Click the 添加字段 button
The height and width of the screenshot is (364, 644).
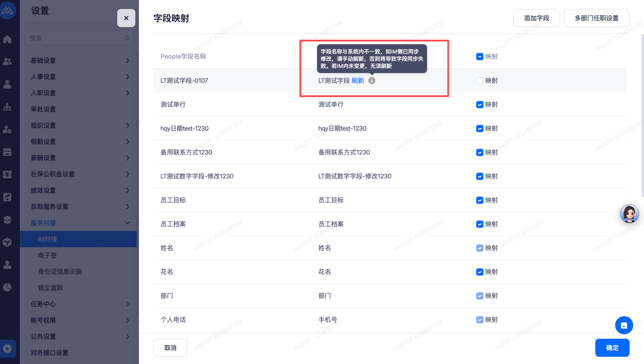(536, 18)
